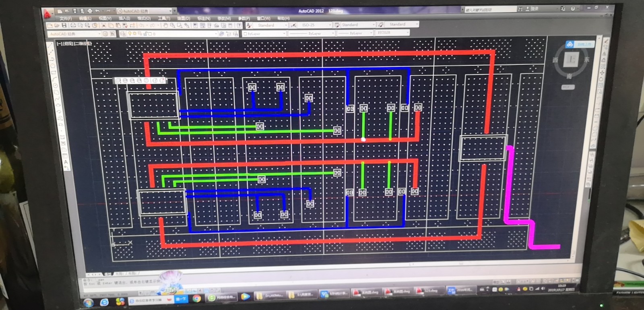644x310 pixels.
Task: Click the 上 face of the ViewCube
Action: coord(570,60)
